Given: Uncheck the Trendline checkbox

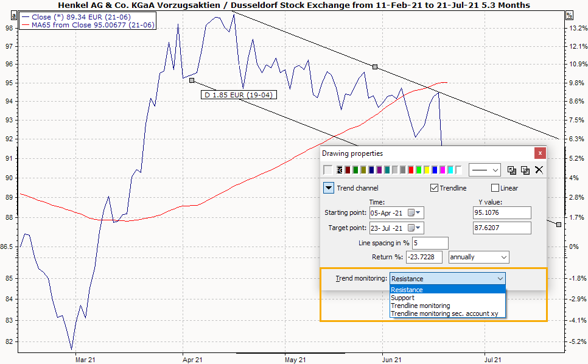Looking at the screenshot, I should 435,188.
